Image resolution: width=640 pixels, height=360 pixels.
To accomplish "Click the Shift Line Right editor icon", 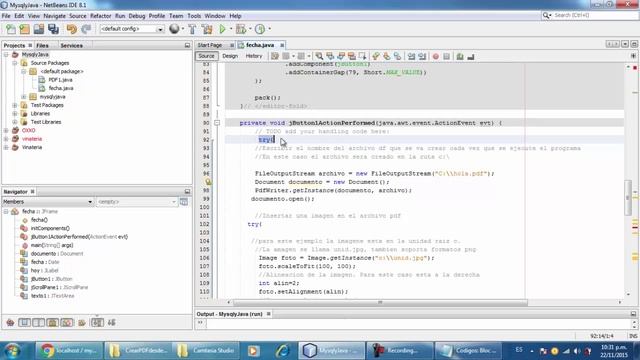I will pyautogui.click(x=422, y=56).
